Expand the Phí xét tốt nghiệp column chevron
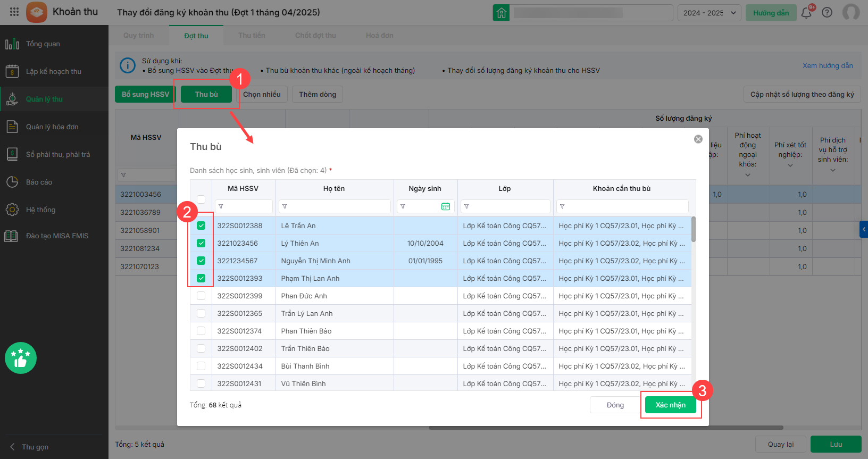868x459 pixels. pyautogui.click(x=790, y=165)
